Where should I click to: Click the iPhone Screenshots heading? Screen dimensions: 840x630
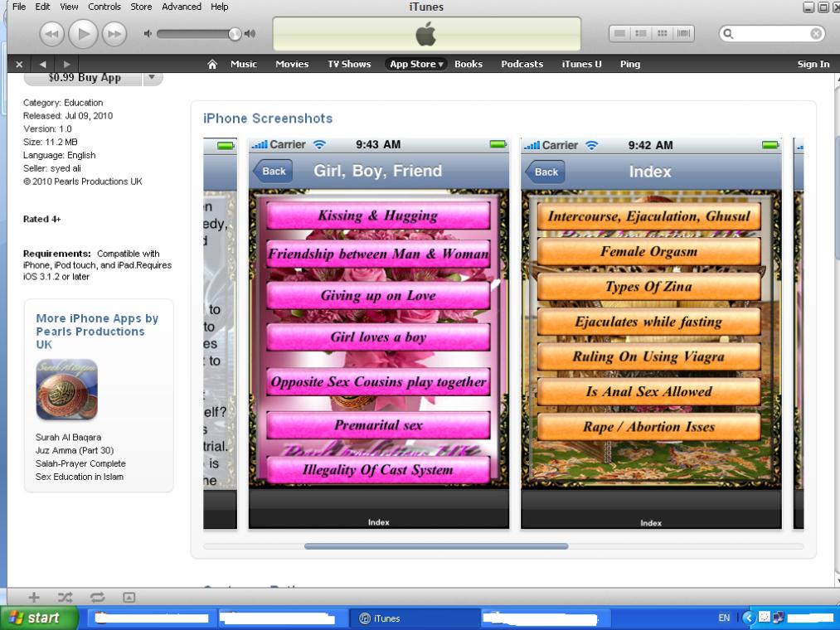[268, 119]
